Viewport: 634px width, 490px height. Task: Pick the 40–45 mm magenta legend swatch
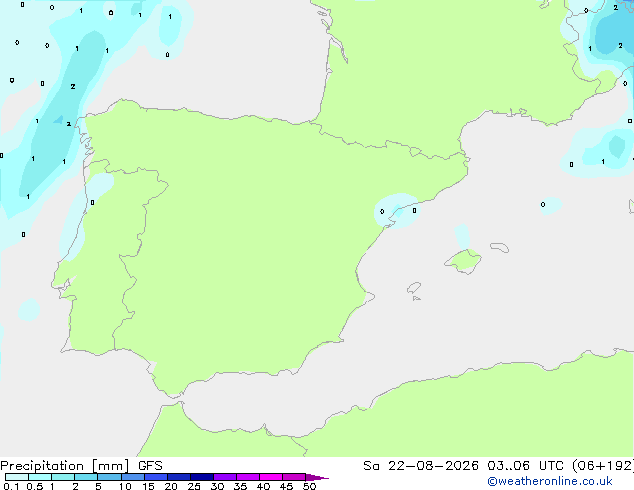click(x=271, y=477)
